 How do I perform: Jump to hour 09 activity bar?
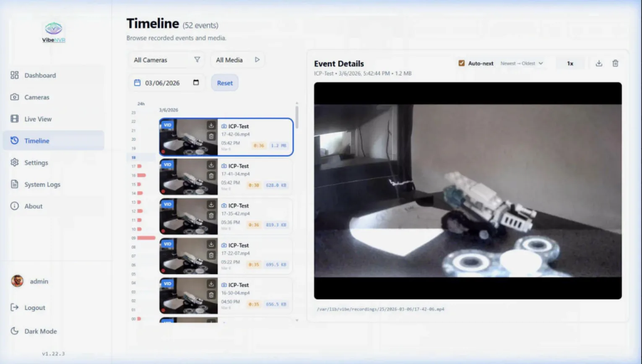pyautogui.click(x=146, y=238)
